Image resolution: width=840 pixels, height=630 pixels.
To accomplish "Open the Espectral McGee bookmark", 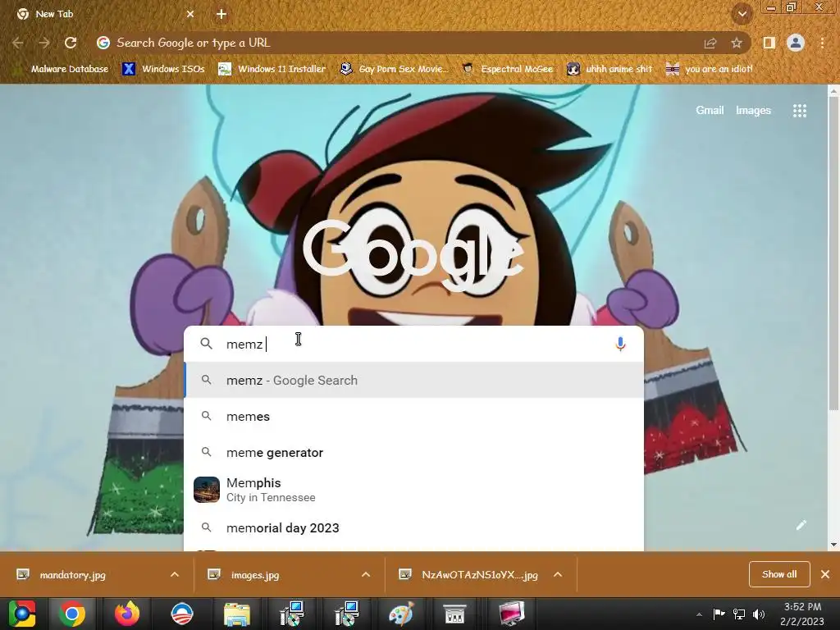I will coord(507,69).
